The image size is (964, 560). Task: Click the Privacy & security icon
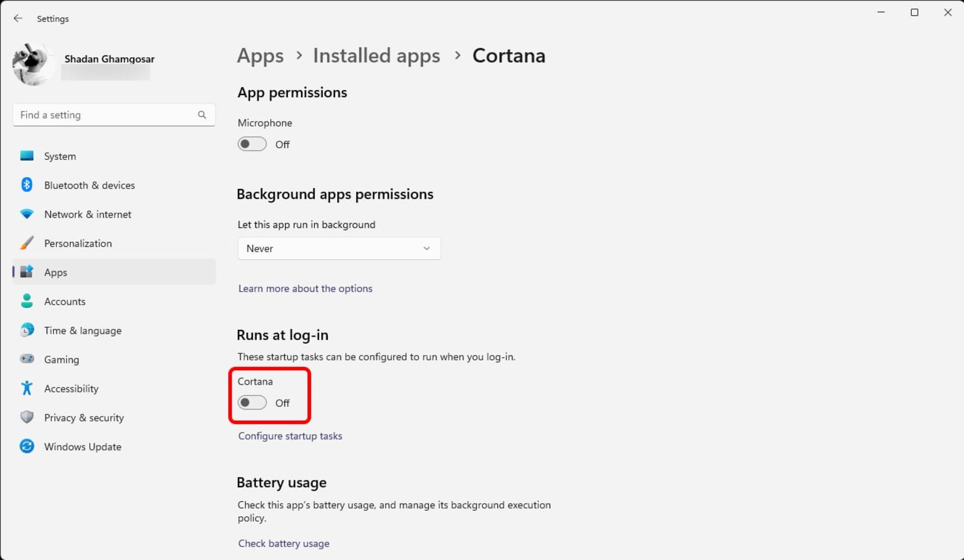[x=27, y=417]
